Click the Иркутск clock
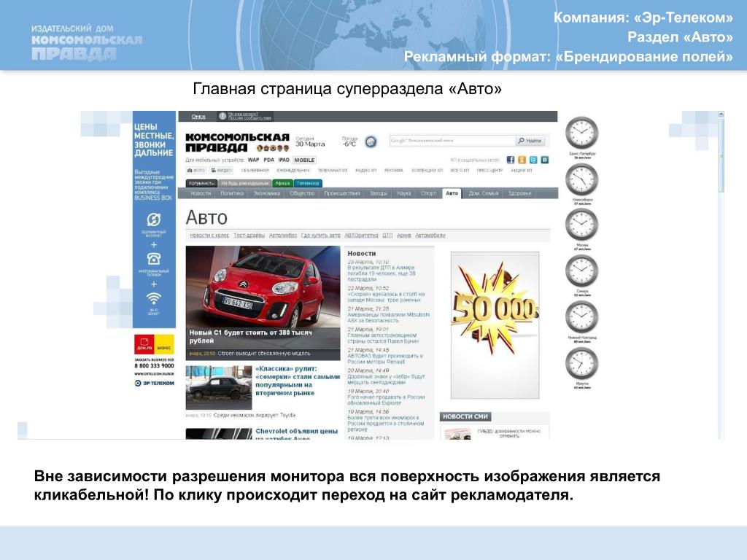 [x=581, y=363]
